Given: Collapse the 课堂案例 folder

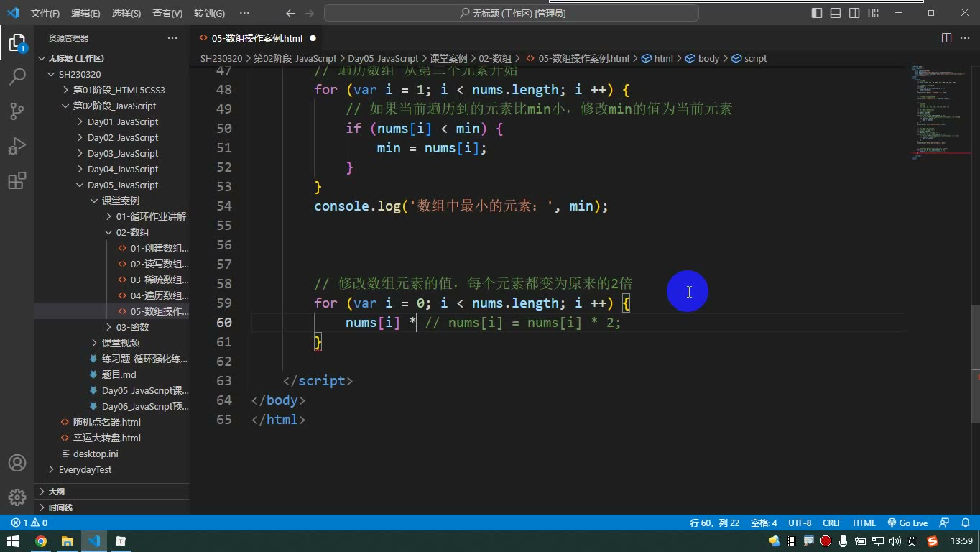Looking at the screenshot, I should (112, 201).
